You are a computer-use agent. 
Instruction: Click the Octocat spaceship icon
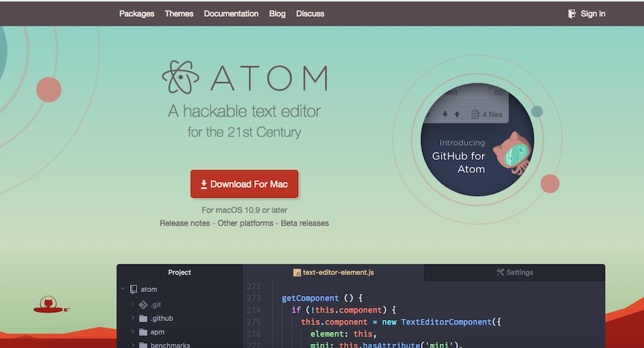[51, 305]
